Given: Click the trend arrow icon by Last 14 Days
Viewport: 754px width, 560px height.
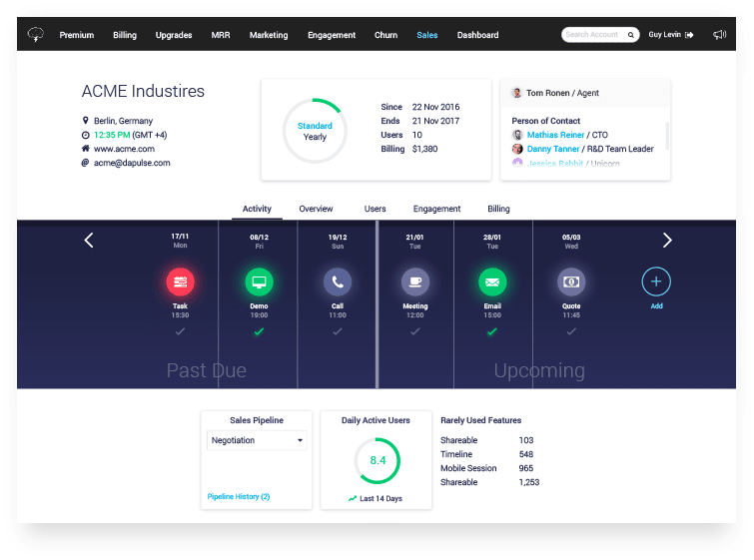Looking at the screenshot, I should pyautogui.click(x=353, y=498).
